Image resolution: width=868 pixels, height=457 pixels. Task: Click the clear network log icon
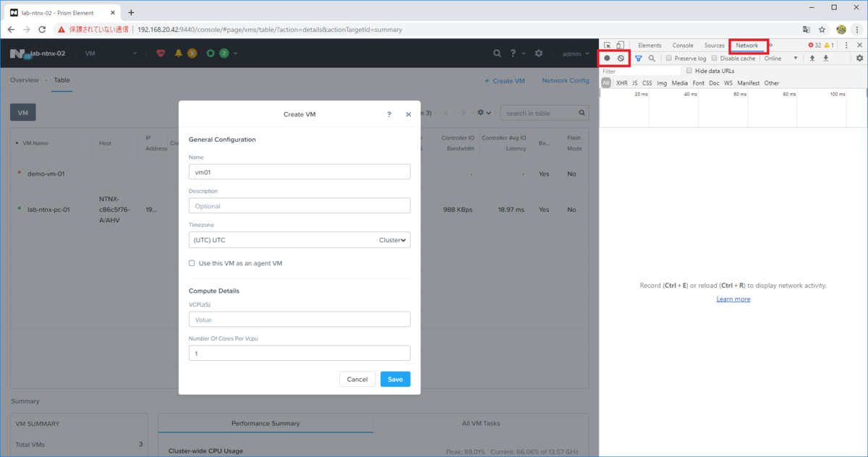[x=621, y=58]
